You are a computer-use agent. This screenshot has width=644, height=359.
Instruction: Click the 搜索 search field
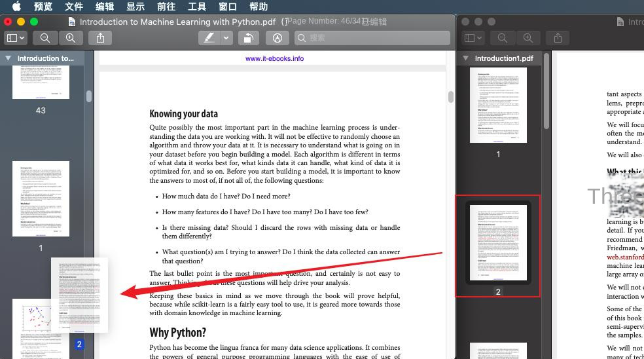pyautogui.click(x=373, y=38)
